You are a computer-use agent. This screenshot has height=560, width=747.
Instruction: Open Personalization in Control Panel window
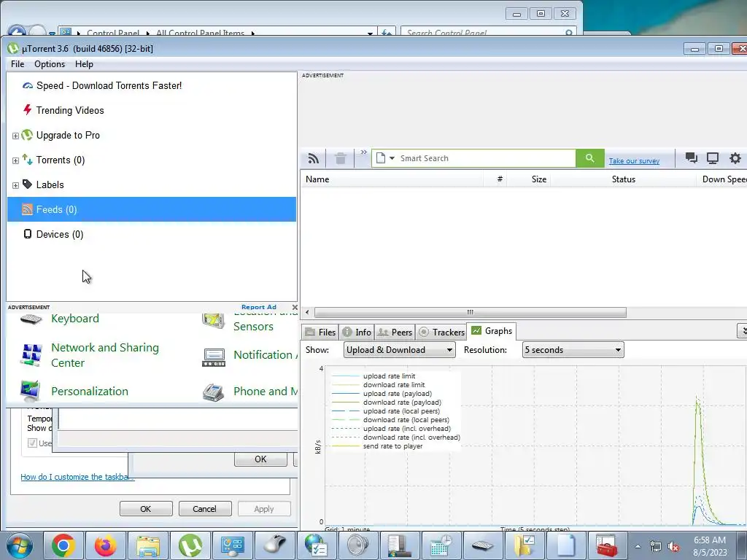point(90,392)
